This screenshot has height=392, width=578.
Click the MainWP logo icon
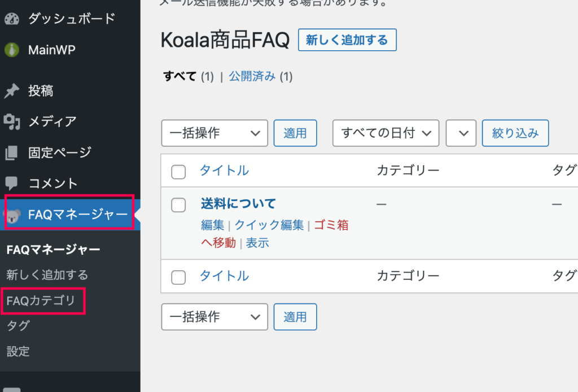point(12,50)
